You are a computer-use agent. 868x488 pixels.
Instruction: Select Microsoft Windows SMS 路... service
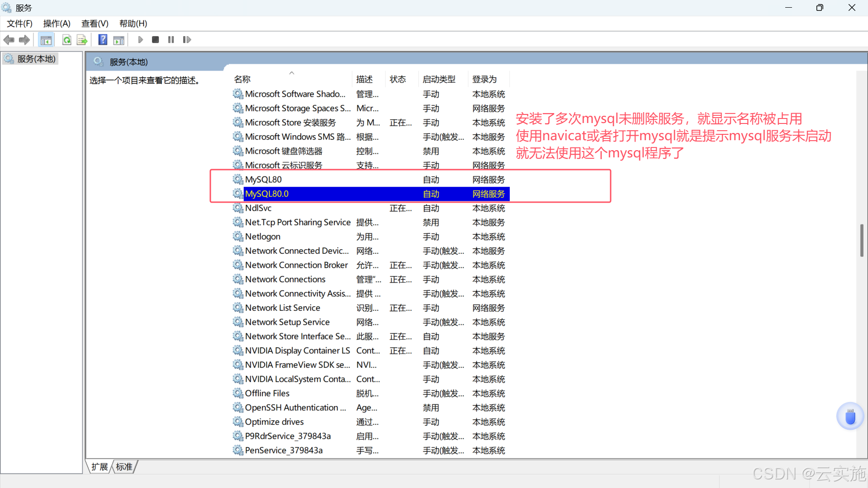pos(371,137)
